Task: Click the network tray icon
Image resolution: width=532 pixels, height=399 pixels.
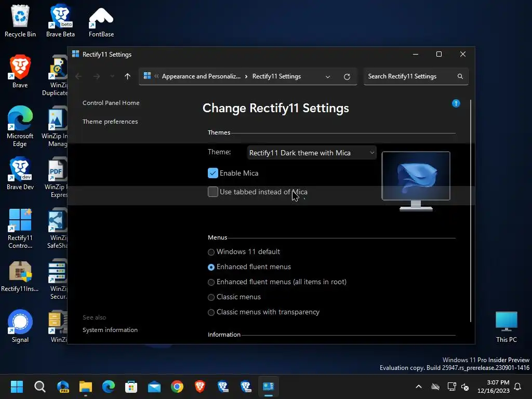Action: [451, 387]
